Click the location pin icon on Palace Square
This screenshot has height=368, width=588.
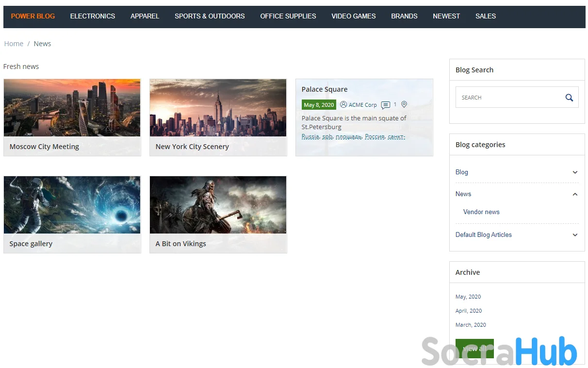[404, 104]
